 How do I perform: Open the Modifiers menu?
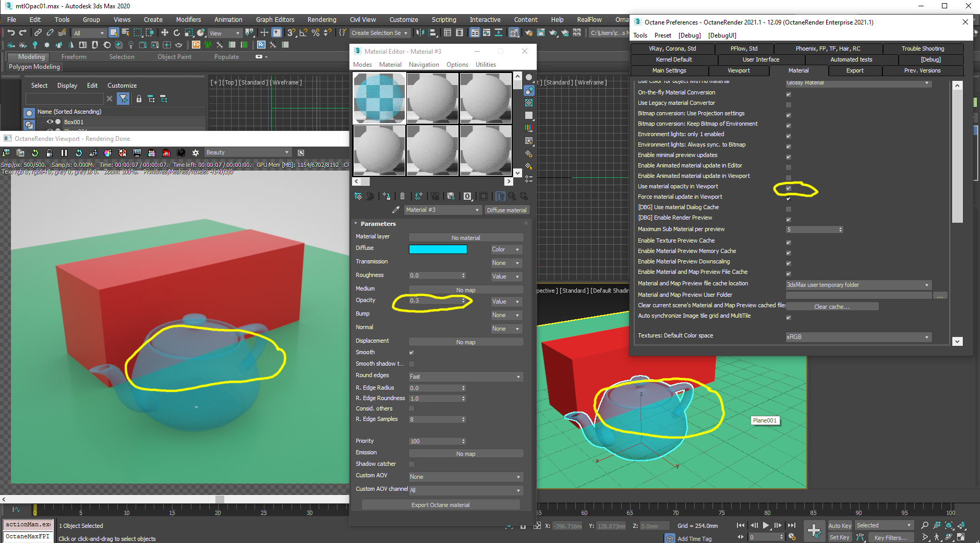point(188,20)
